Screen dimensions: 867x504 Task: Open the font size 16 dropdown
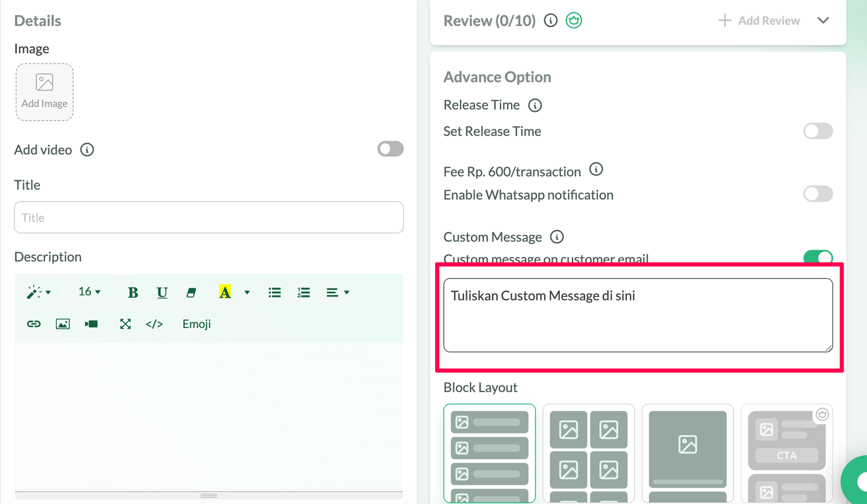click(x=89, y=292)
